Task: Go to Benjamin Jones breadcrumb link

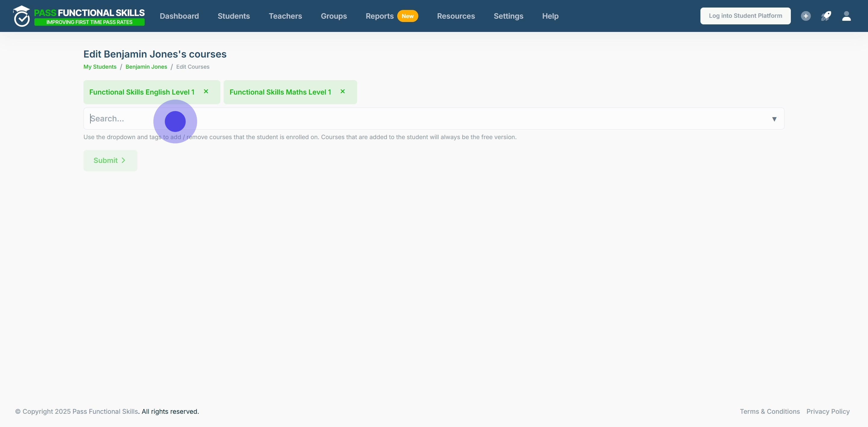Action: pyautogui.click(x=146, y=67)
